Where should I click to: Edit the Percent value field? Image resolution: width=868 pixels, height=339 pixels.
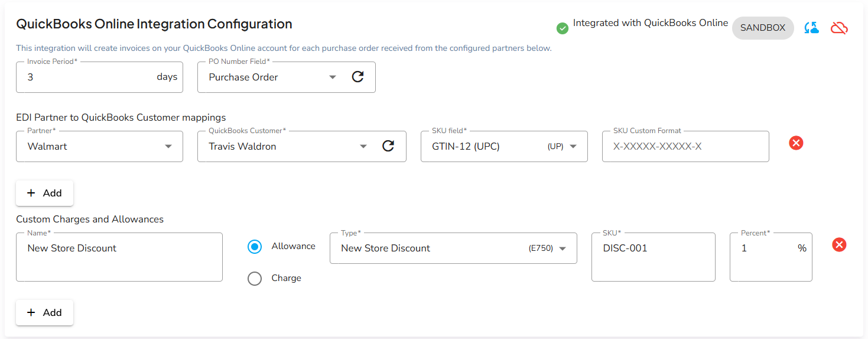(771, 257)
